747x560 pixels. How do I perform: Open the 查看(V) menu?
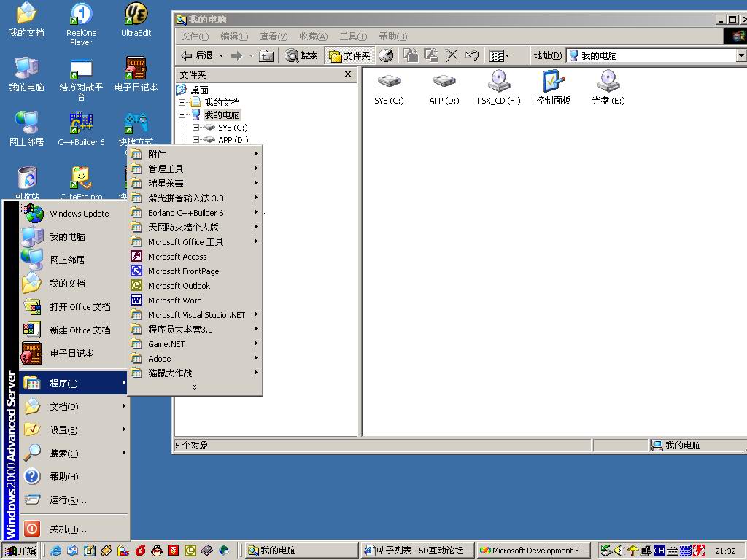tap(274, 36)
